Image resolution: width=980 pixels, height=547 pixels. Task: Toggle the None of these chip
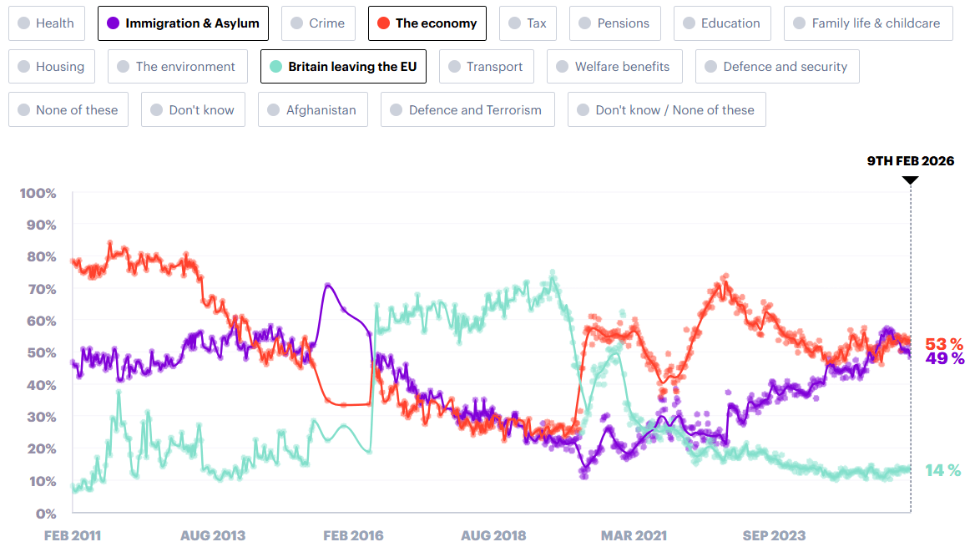(x=68, y=110)
